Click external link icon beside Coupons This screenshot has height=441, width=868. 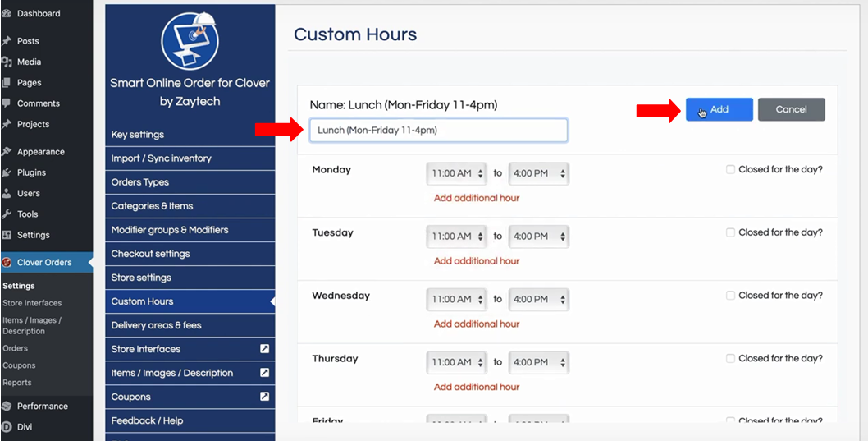click(265, 397)
